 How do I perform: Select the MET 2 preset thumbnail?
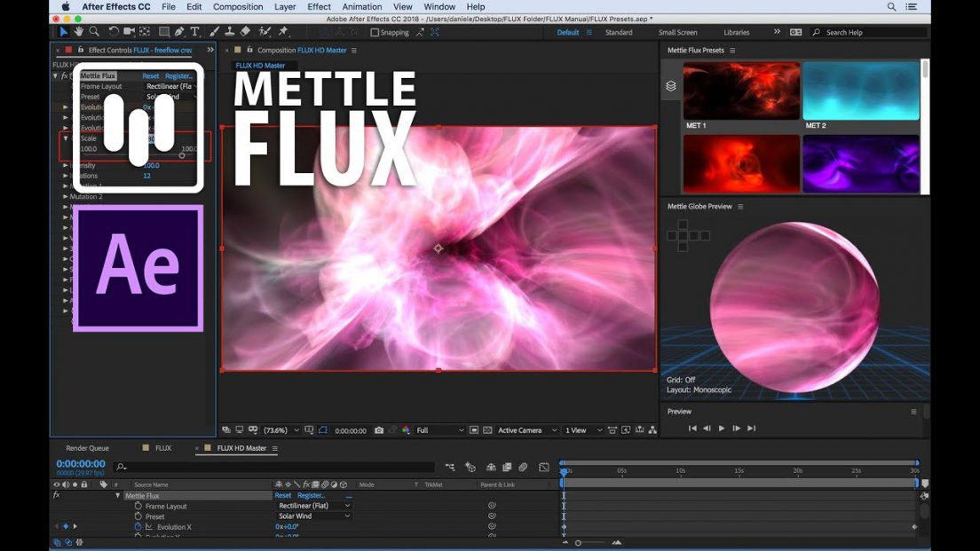tap(861, 89)
